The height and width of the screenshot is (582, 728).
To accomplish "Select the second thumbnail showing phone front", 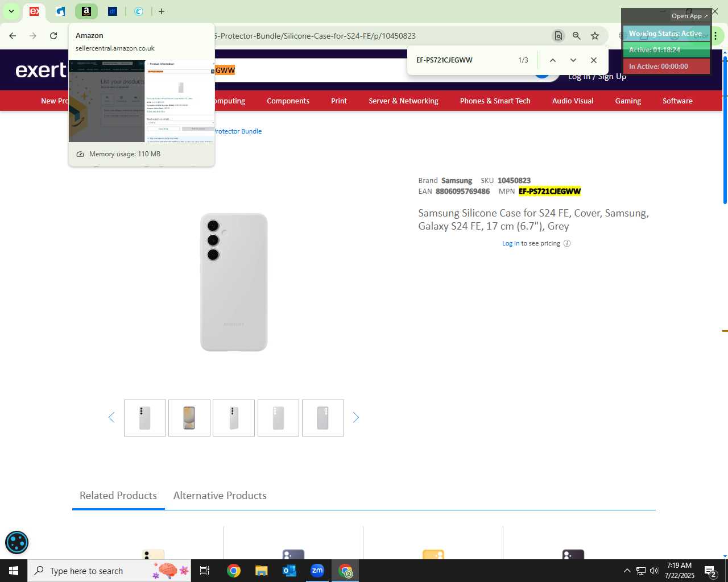I will pos(189,418).
